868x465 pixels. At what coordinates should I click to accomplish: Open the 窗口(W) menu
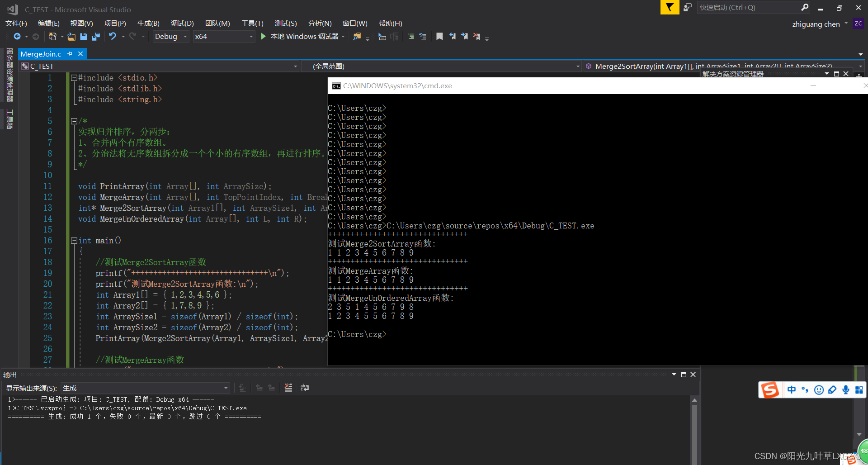coord(355,23)
